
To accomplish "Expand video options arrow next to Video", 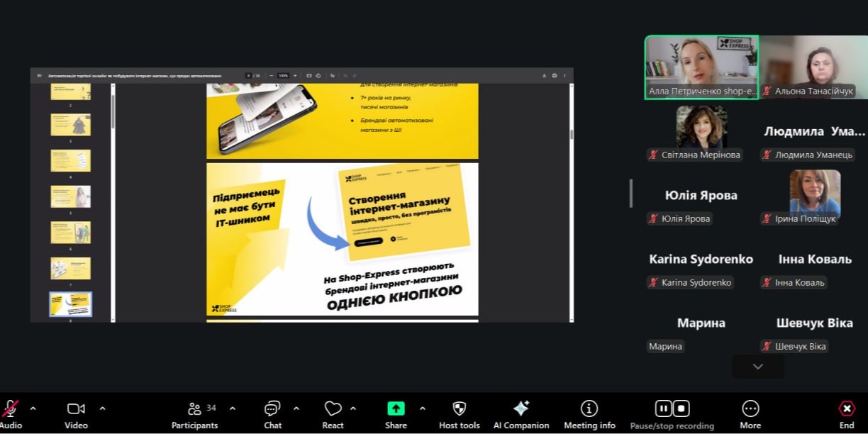I will tap(102, 408).
